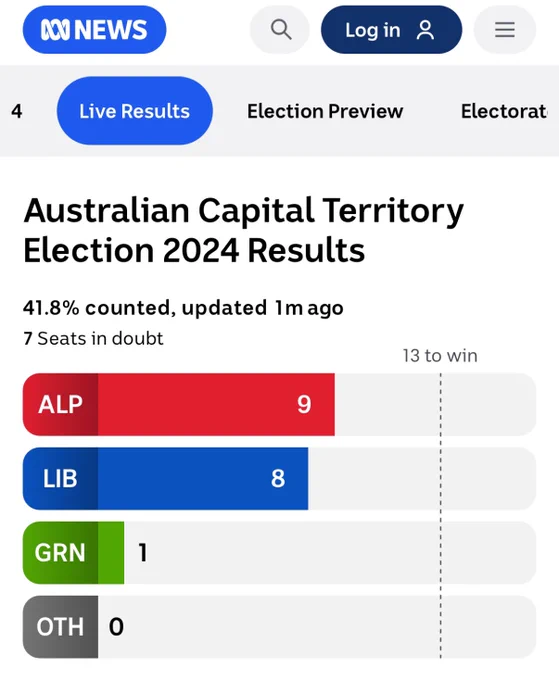This screenshot has width=559, height=680.
Task: Open the Electorates tab at the edge
Action: coord(504,111)
